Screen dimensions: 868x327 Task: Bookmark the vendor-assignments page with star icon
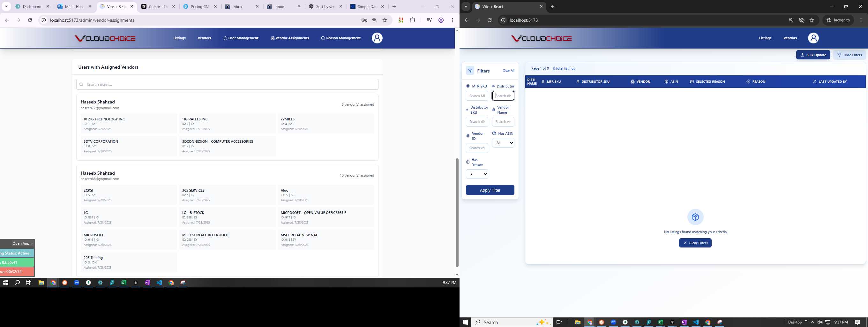385,20
